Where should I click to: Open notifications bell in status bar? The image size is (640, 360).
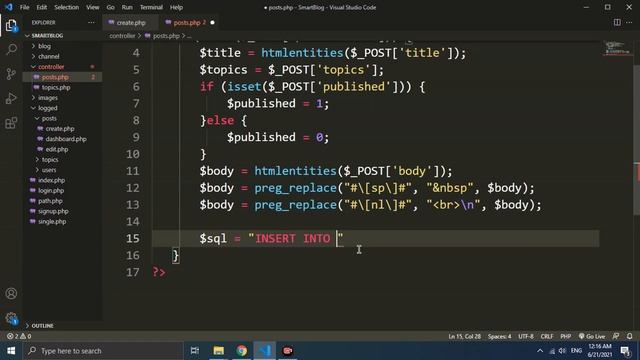click(630, 336)
